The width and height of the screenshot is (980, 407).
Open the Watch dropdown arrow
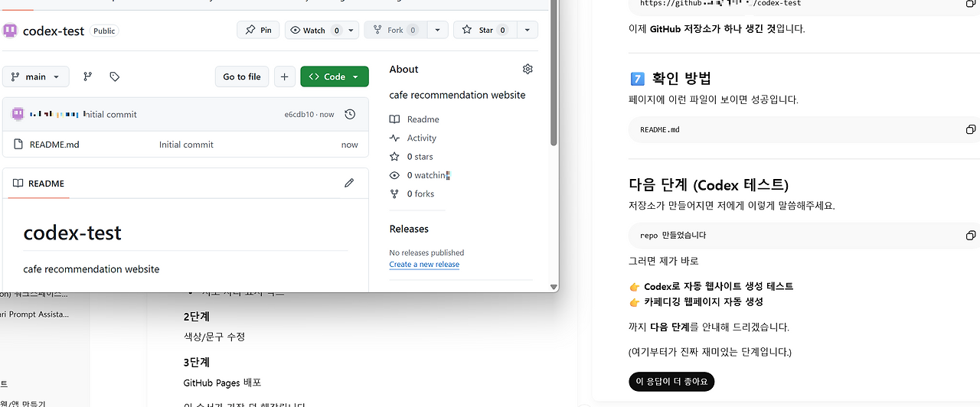click(x=351, y=30)
